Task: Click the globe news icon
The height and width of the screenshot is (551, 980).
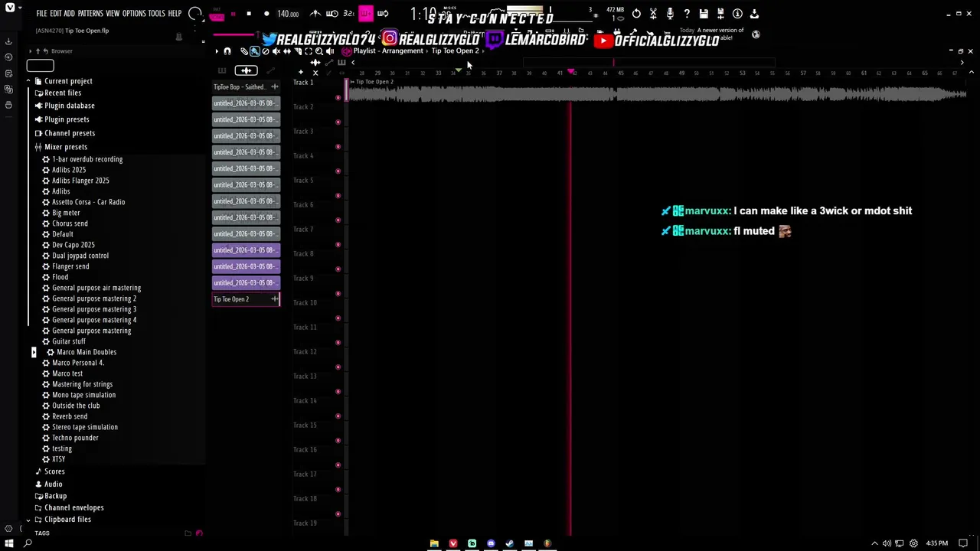Action: pos(756,34)
